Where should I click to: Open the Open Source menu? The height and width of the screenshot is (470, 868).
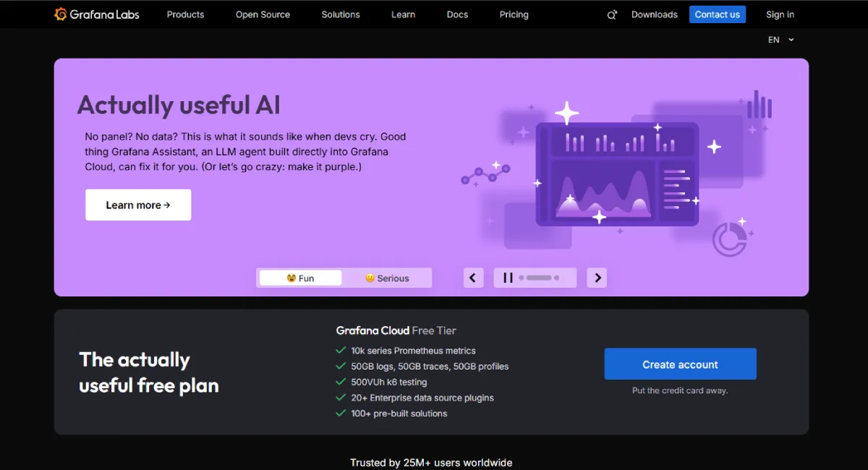(x=263, y=14)
